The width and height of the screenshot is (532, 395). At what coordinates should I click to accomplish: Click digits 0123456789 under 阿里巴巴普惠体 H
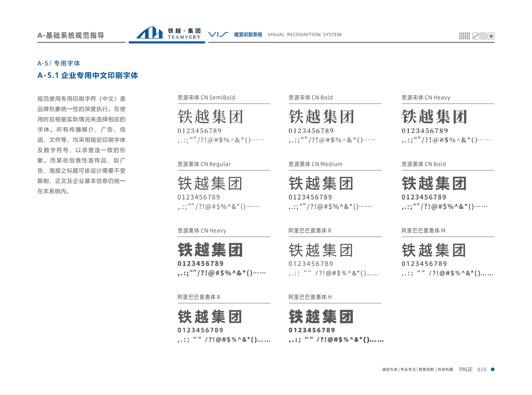(x=312, y=330)
